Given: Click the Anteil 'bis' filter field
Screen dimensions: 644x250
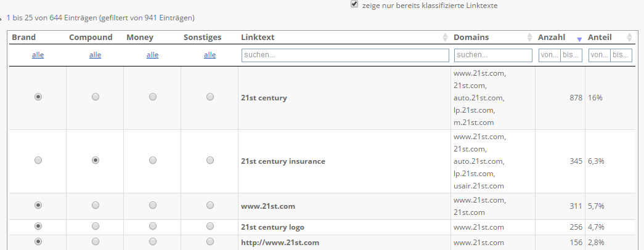Looking at the screenshot, I should 621,55.
